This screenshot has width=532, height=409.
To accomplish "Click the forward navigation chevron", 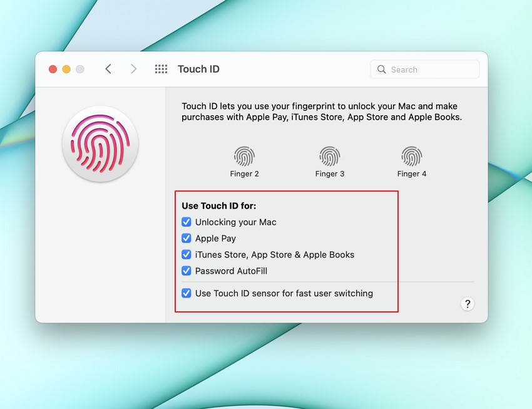I will click(133, 69).
